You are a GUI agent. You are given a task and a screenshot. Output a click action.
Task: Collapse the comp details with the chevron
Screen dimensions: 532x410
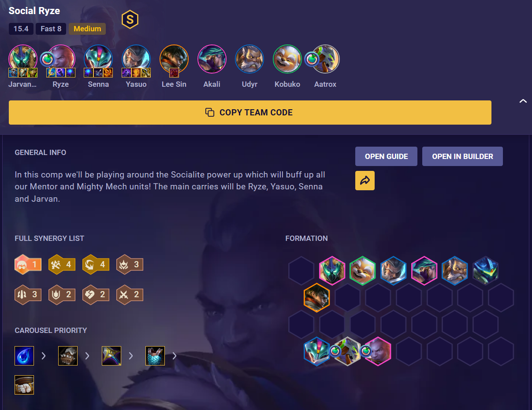[523, 101]
